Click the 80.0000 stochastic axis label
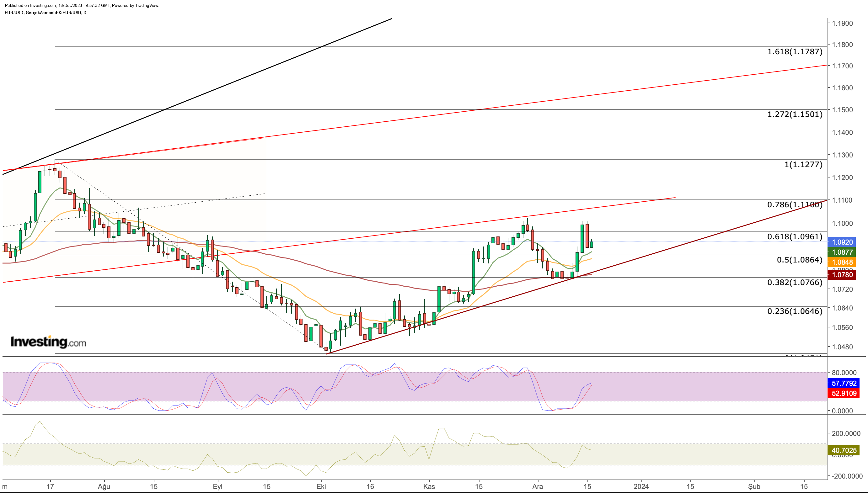The height and width of the screenshot is (493, 868). click(x=844, y=373)
